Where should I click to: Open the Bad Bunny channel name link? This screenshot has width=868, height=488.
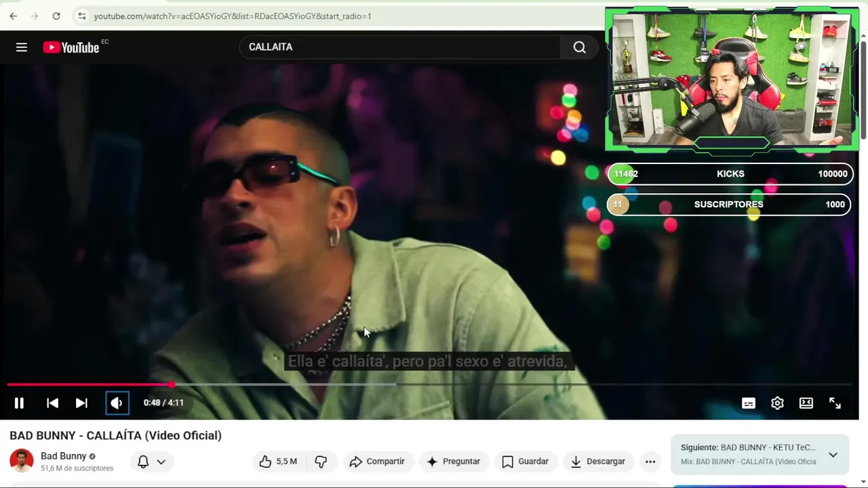point(64,456)
